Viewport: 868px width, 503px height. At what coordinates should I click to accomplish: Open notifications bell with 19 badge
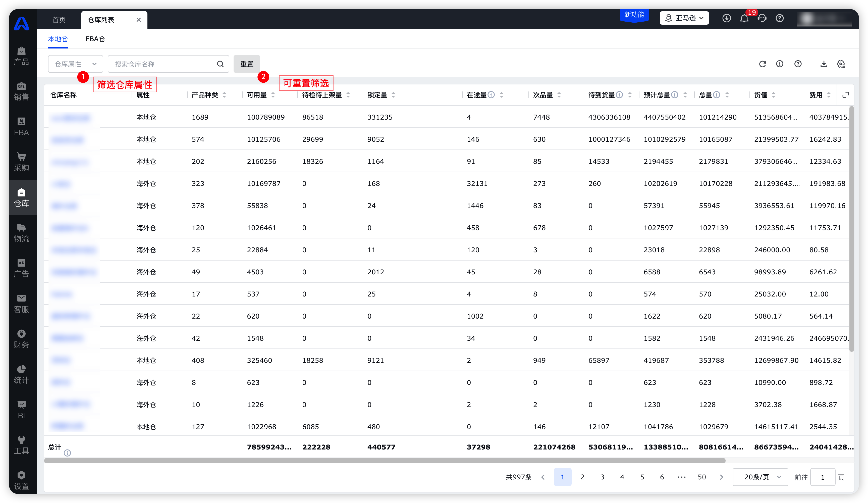[744, 18]
